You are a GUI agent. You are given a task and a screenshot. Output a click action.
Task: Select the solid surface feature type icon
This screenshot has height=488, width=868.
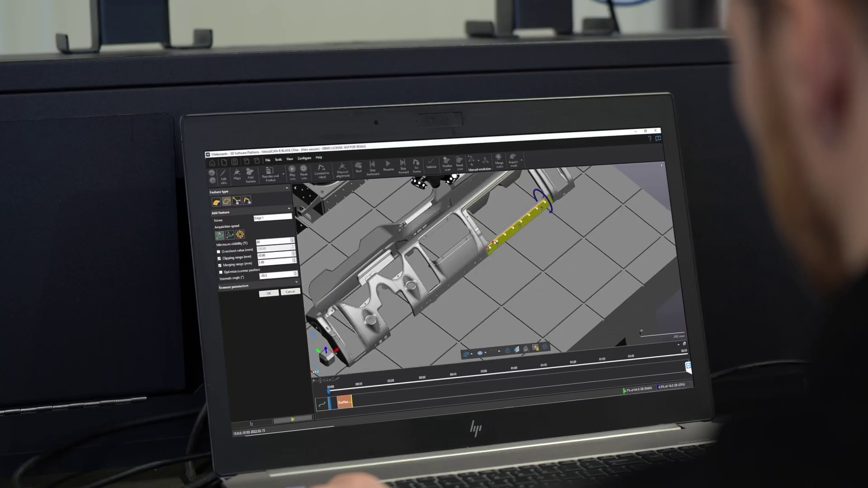216,202
